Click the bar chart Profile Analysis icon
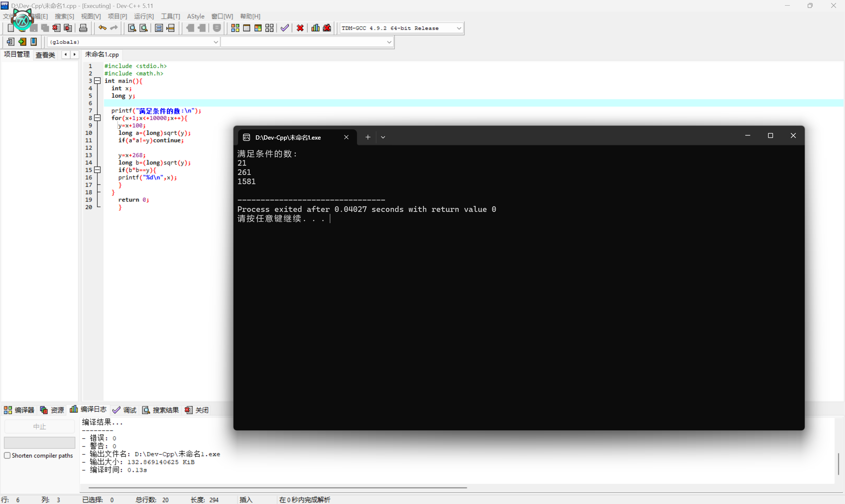 (x=315, y=28)
